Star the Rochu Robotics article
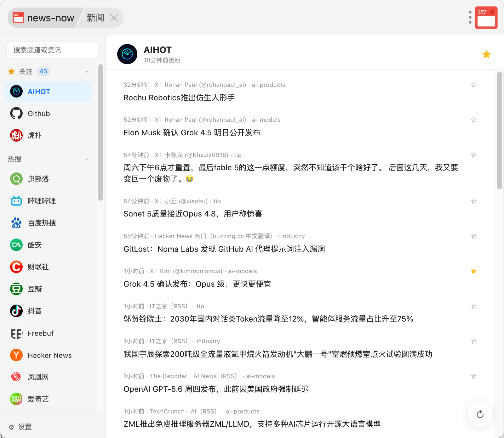The image size is (504, 438). (x=473, y=85)
